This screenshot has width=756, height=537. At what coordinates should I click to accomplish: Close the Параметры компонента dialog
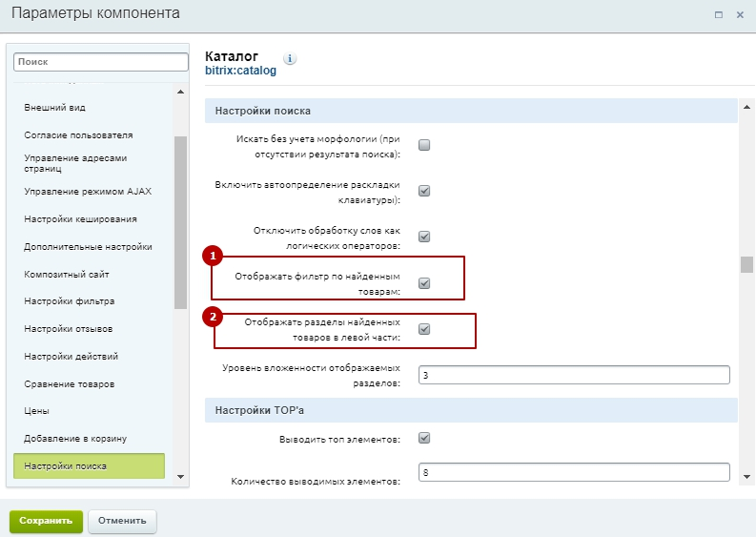(x=740, y=15)
